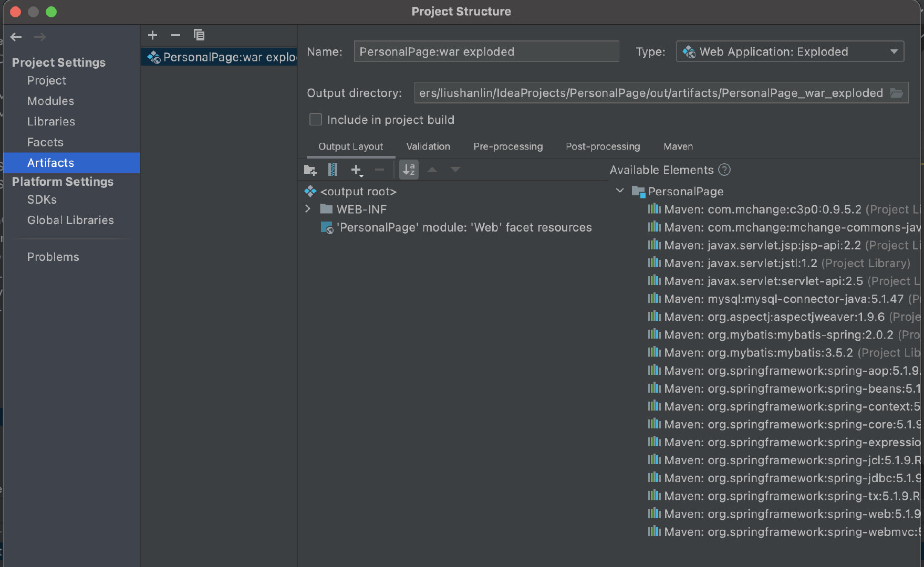Switch to the Output Layout tab
This screenshot has height=567, width=924.
(x=350, y=146)
